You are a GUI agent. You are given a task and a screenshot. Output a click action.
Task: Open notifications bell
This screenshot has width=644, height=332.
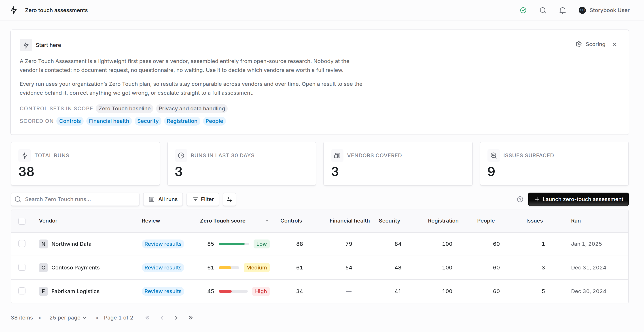point(563,10)
